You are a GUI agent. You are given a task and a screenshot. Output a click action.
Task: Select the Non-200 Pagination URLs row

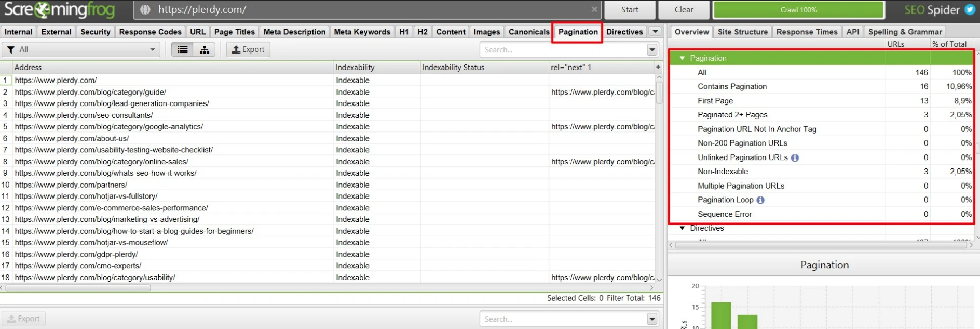coord(821,143)
